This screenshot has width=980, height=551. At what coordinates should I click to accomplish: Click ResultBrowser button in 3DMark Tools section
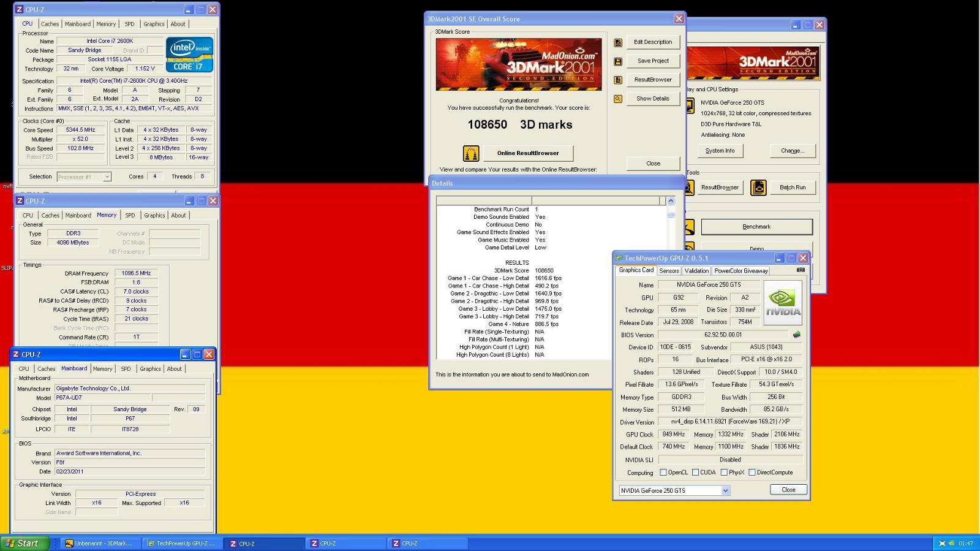(720, 188)
